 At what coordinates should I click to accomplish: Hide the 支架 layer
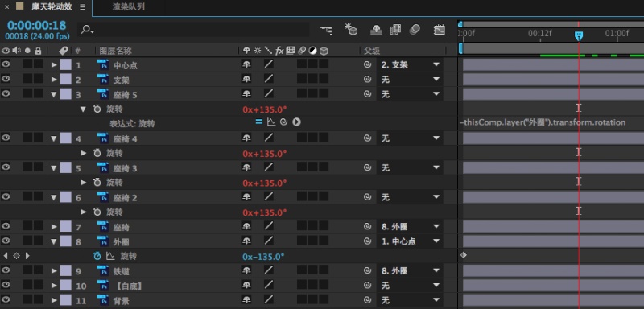(x=6, y=79)
